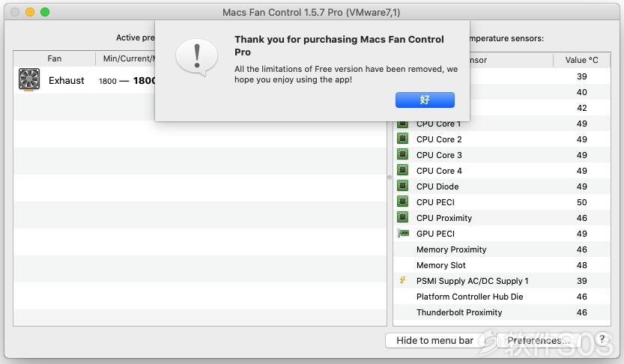Click the CPU Core 3 chip icon
This screenshot has width=624, height=364.
(x=403, y=154)
